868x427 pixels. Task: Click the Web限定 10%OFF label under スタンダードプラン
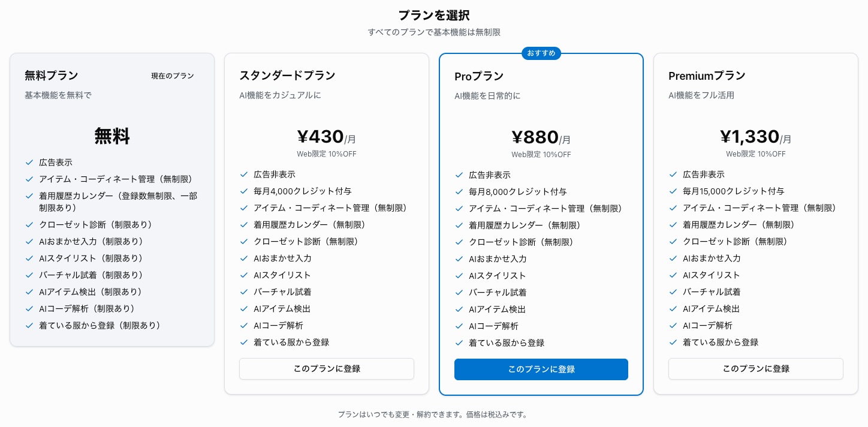[327, 154]
